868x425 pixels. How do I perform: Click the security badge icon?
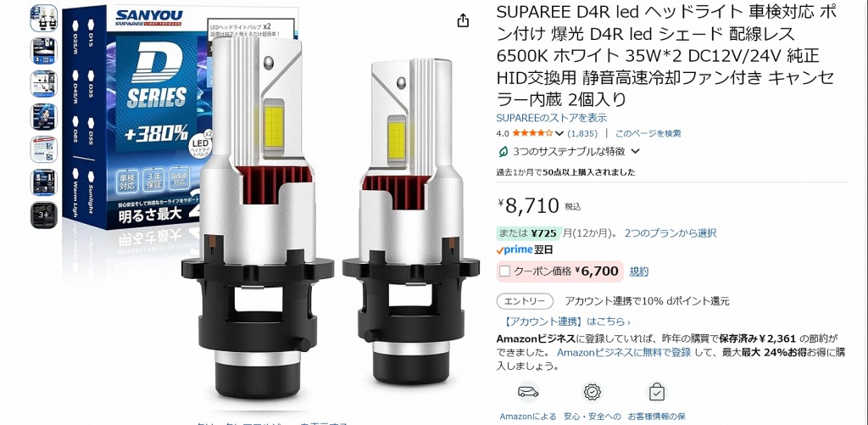(x=593, y=392)
